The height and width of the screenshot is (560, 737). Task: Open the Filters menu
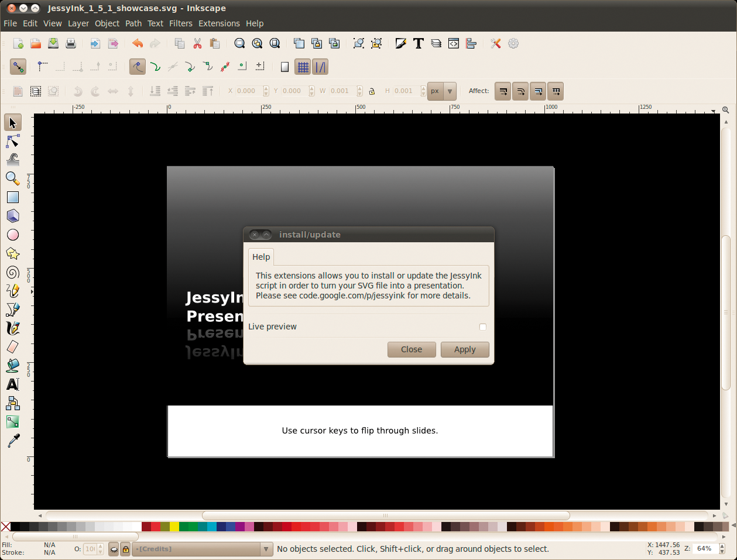181,23
